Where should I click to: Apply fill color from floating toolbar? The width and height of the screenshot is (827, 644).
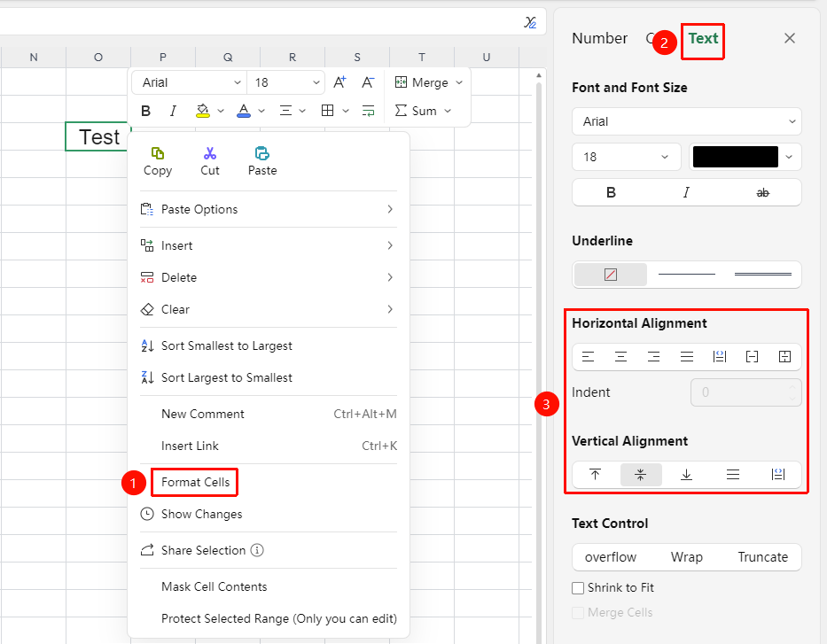point(202,111)
